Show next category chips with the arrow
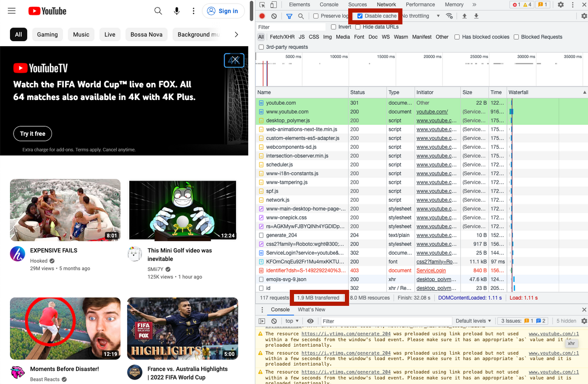The width and height of the screenshot is (588, 384). 236,34
